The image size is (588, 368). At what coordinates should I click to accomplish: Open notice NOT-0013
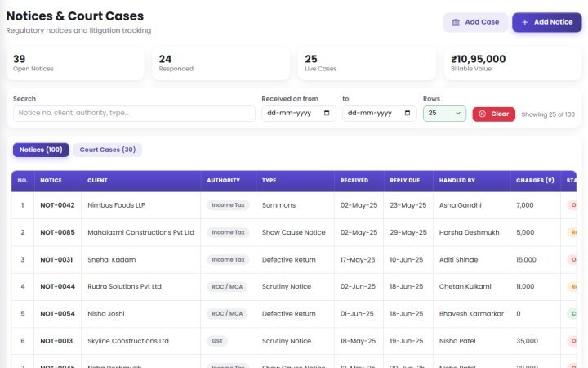coord(56,341)
